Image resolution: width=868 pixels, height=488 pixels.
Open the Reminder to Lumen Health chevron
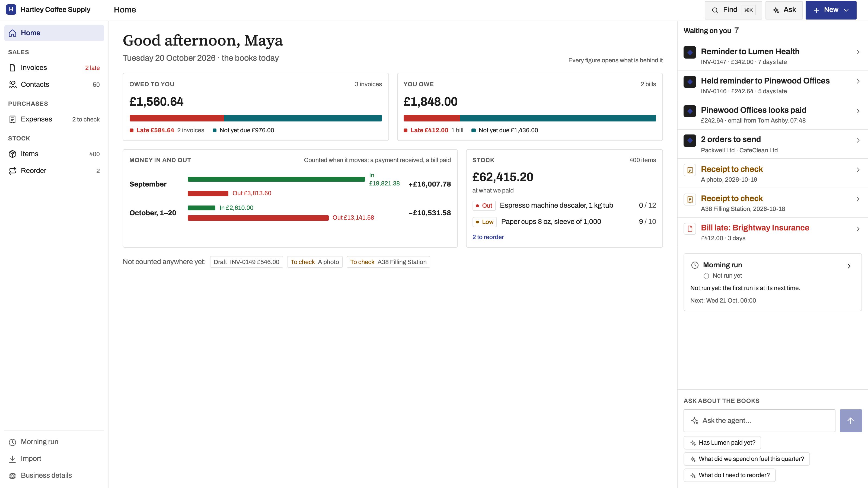(x=858, y=52)
